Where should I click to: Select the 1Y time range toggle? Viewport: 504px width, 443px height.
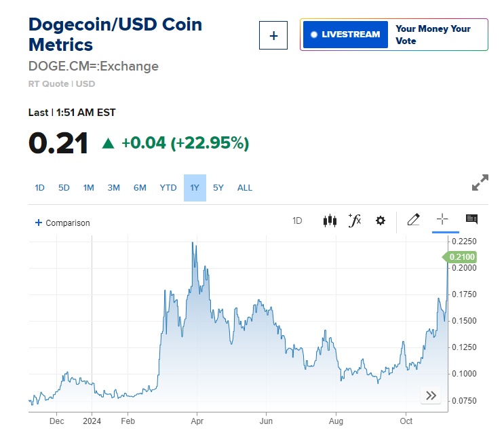pyautogui.click(x=195, y=188)
